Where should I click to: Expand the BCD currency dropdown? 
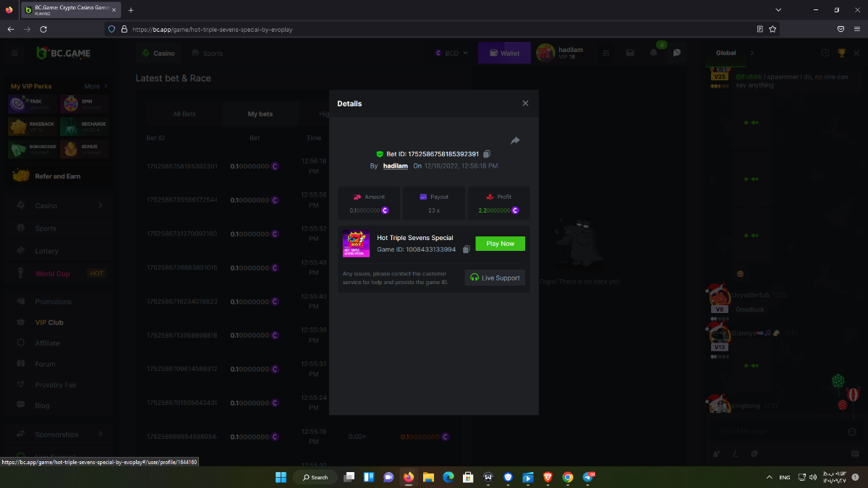tap(452, 53)
